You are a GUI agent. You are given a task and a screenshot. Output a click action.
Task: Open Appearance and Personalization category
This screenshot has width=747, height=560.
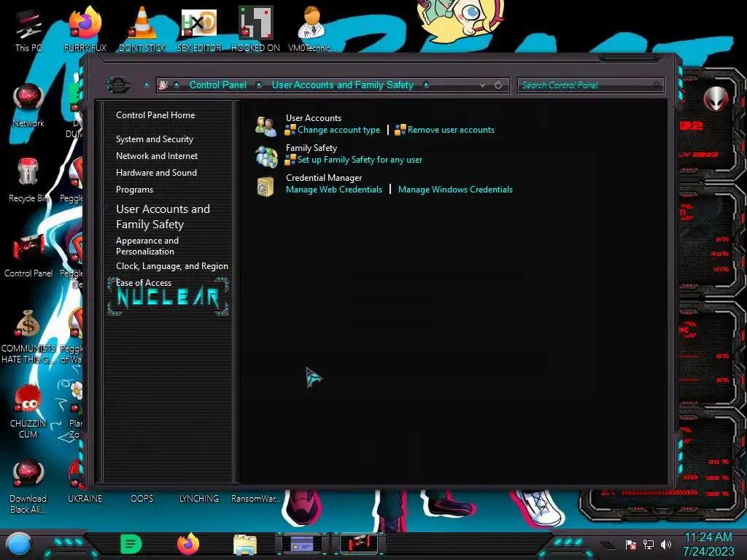coord(147,246)
